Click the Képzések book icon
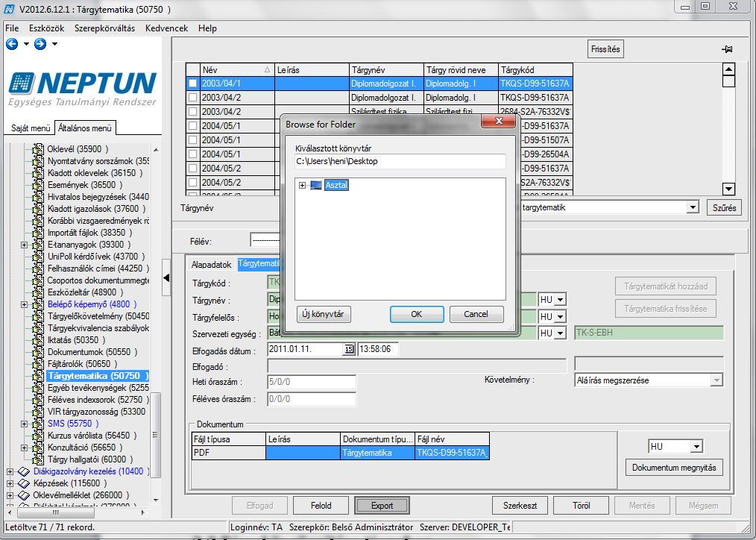This screenshot has width=756, height=540. point(24,483)
